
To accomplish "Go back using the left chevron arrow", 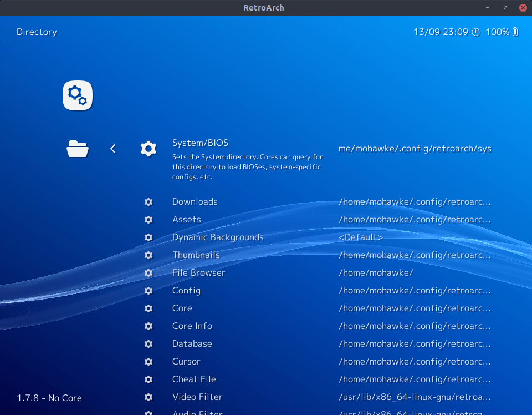I will [x=113, y=149].
